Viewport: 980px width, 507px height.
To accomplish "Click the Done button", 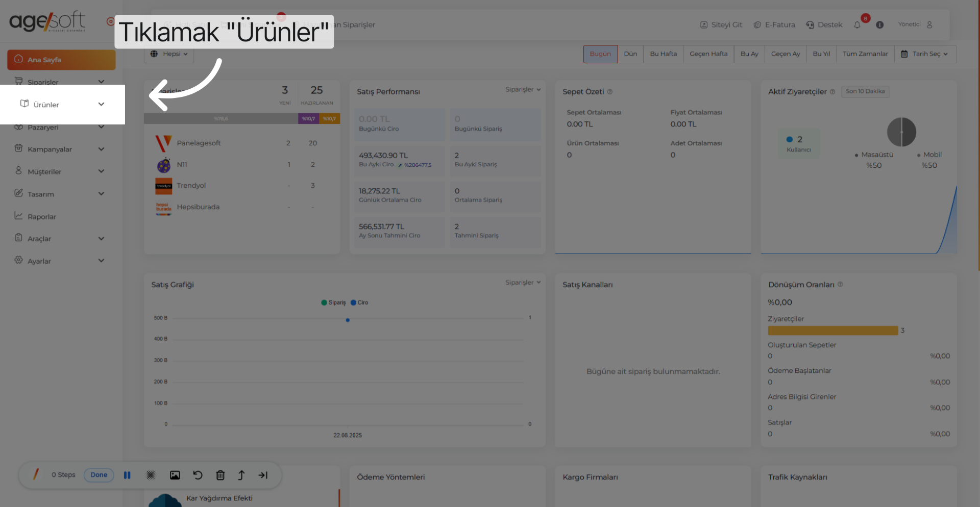I will pos(99,475).
